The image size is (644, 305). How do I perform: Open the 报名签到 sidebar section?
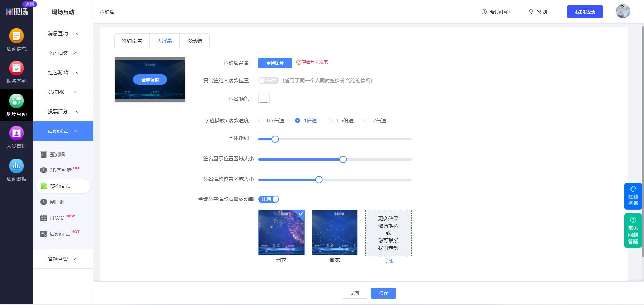[16, 72]
